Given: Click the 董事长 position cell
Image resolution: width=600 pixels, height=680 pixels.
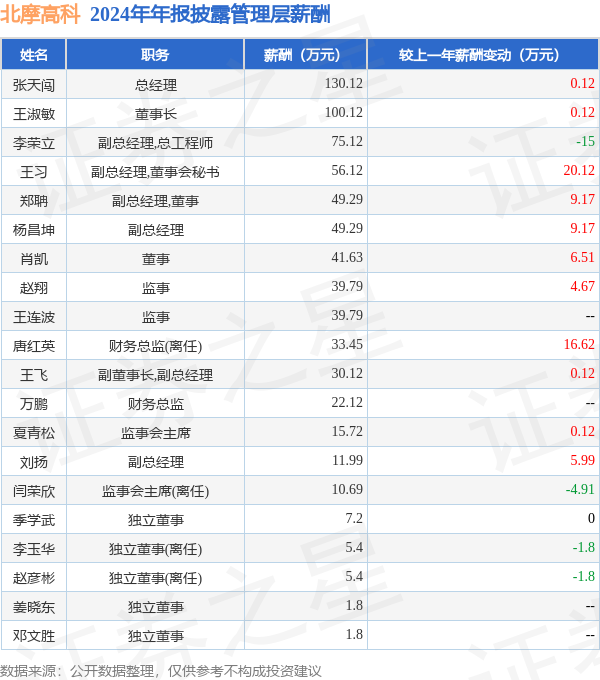Looking at the screenshot, I should [156, 114].
